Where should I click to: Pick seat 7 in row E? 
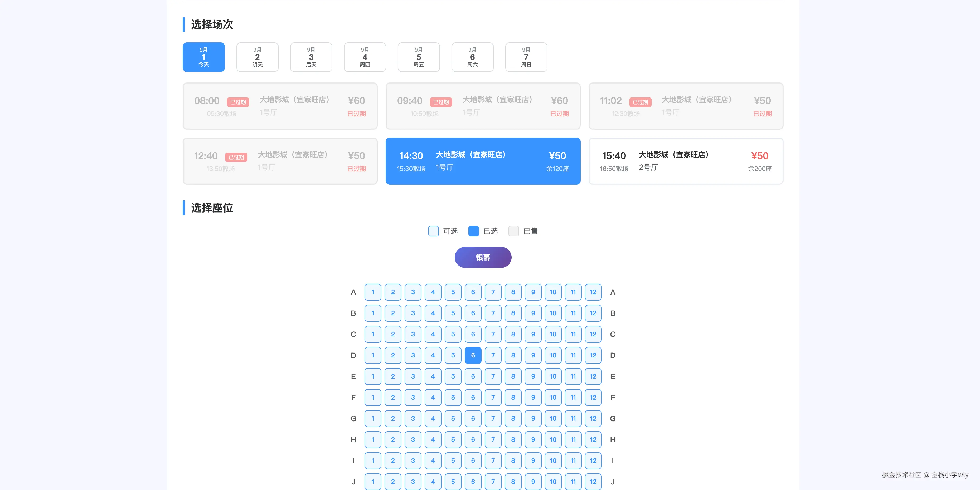[493, 376]
